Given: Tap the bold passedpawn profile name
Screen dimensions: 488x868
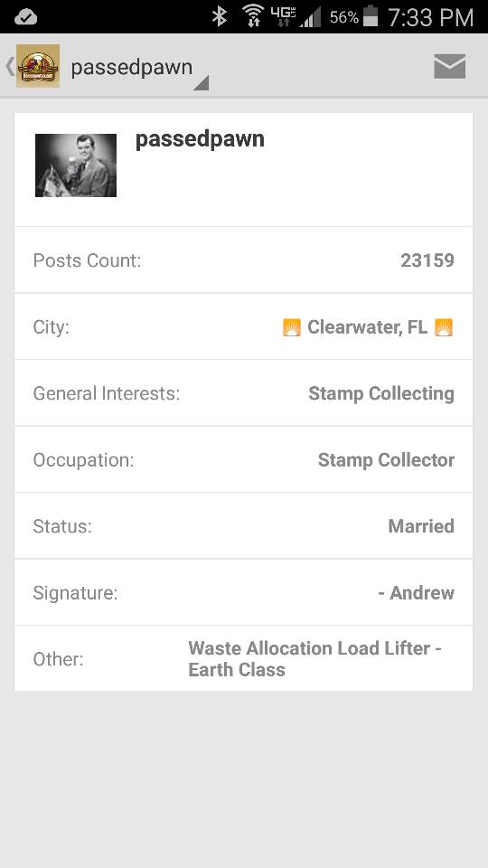Looking at the screenshot, I should [x=200, y=139].
